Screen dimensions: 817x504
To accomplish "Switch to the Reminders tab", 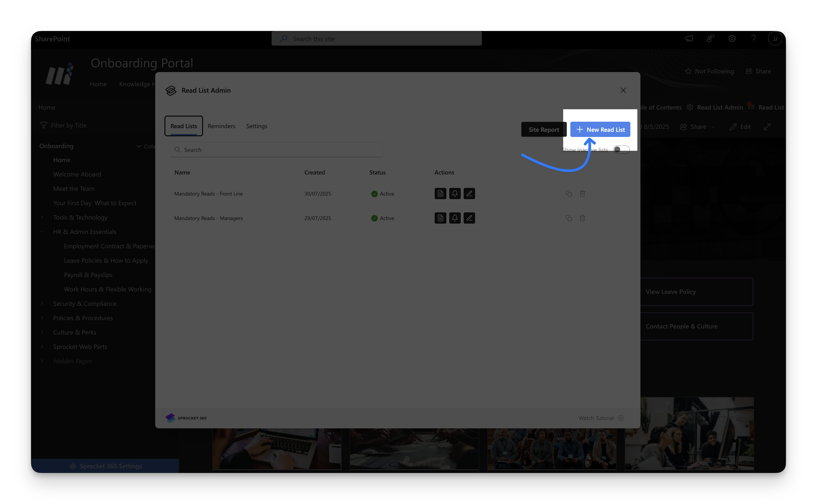I will point(221,126).
